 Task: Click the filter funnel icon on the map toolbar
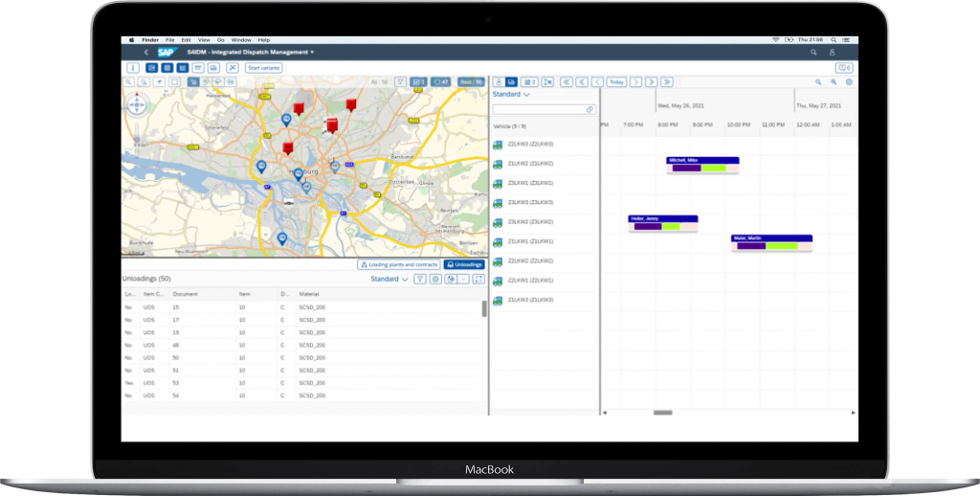(x=401, y=82)
